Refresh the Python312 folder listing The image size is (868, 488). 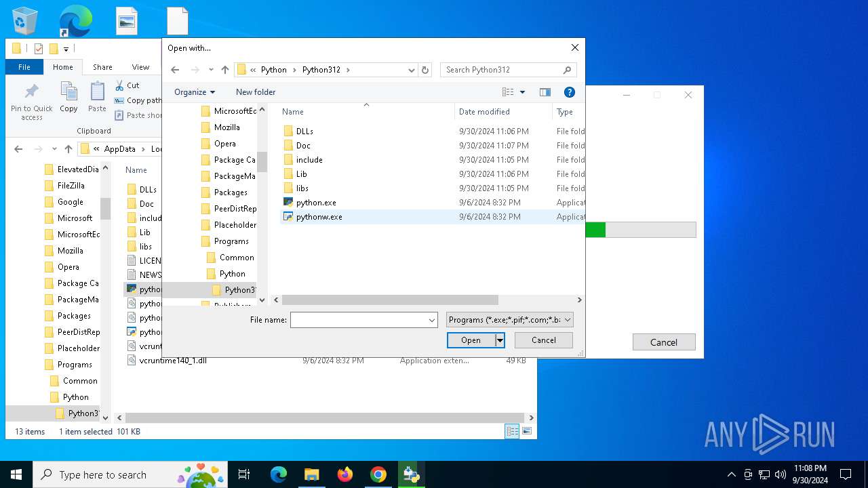click(x=425, y=70)
